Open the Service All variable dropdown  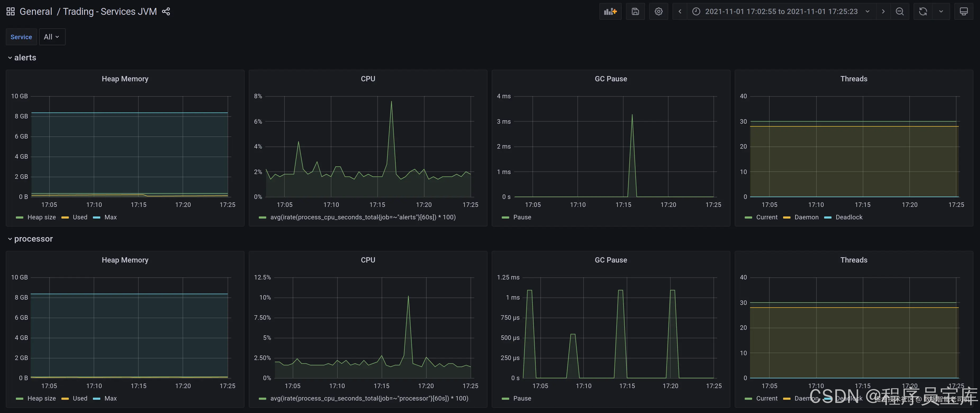52,37
